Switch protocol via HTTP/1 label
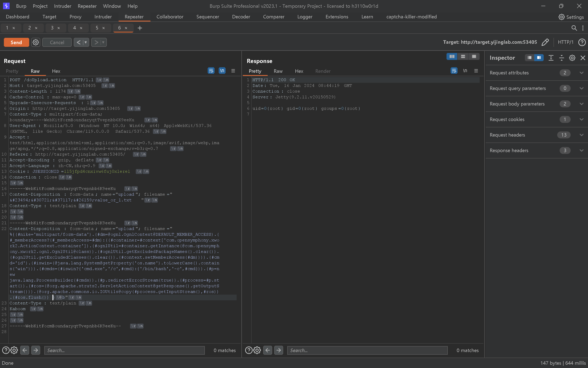The height and width of the screenshot is (368, 588). point(565,42)
